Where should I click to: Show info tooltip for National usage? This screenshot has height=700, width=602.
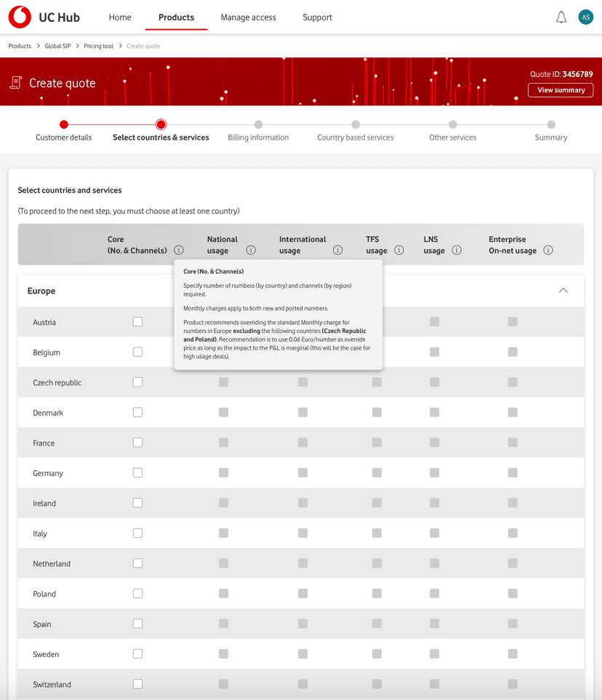tap(251, 250)
